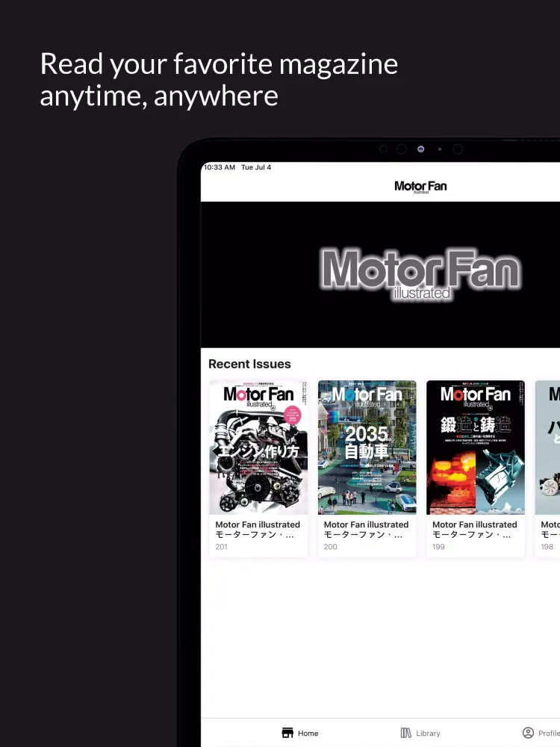
Task: Tap the 10:33 AM time in status bar
Action: point(220,167)
